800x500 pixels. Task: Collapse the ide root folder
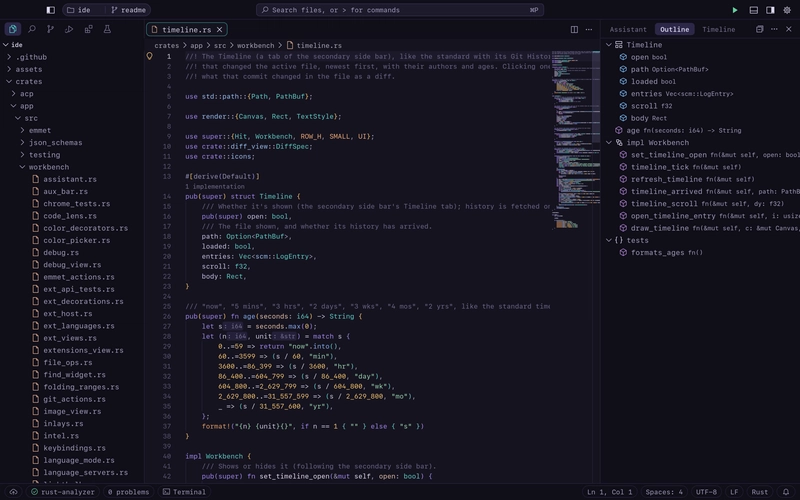[x=72, y=44]
